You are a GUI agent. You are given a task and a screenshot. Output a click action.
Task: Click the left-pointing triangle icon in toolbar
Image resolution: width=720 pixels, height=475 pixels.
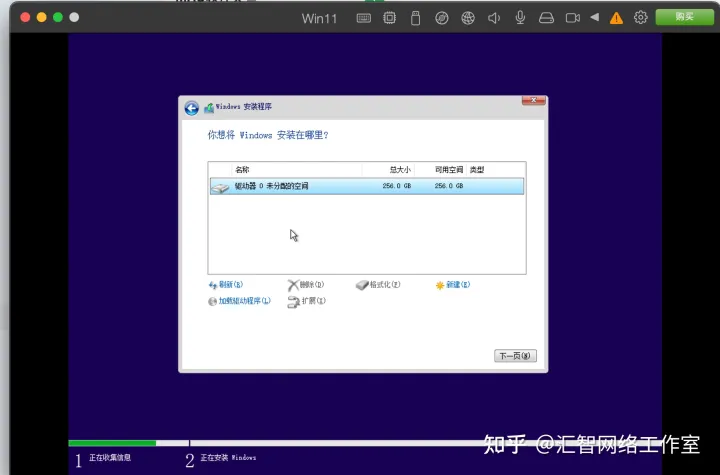[595, 17]
